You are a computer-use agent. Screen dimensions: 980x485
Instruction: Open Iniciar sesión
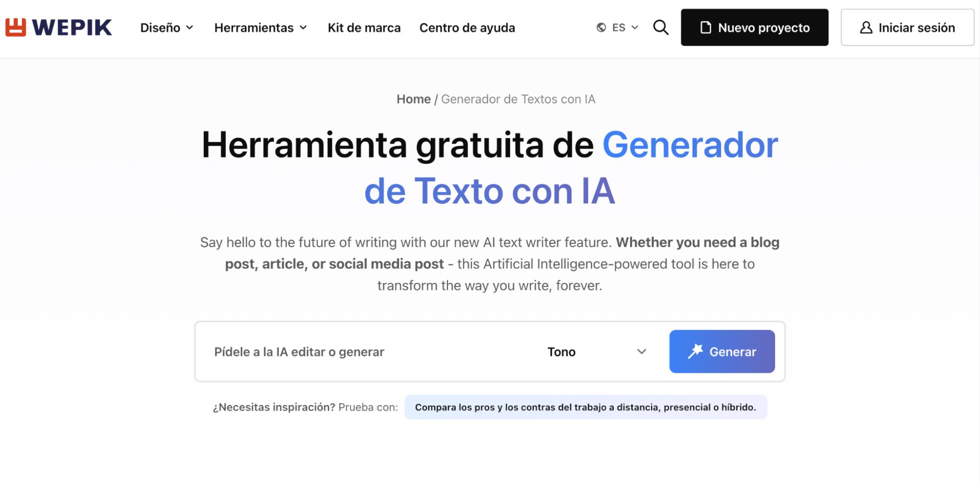(x=907, y=27)
